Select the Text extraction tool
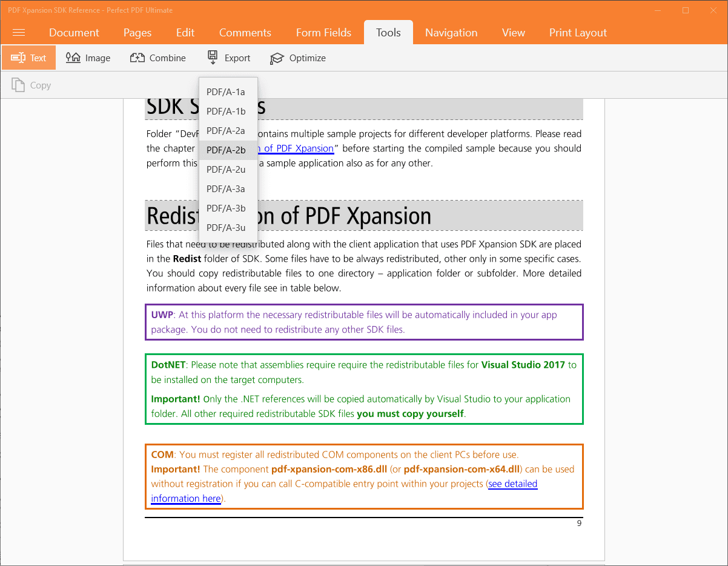The height and width of the screenshot is (566, 728). tap(28, 58)
